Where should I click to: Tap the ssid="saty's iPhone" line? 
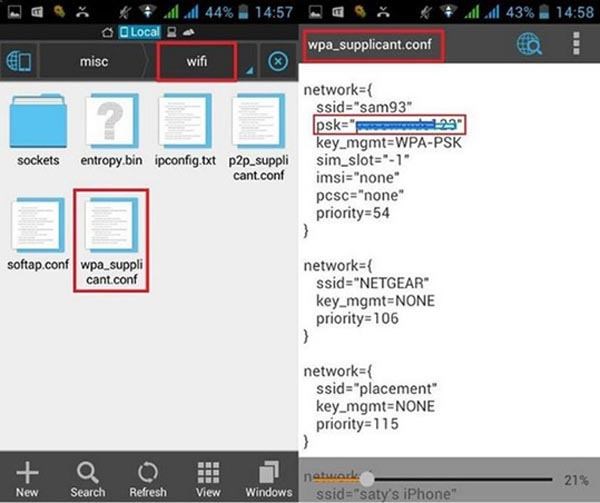click(386, 494)
